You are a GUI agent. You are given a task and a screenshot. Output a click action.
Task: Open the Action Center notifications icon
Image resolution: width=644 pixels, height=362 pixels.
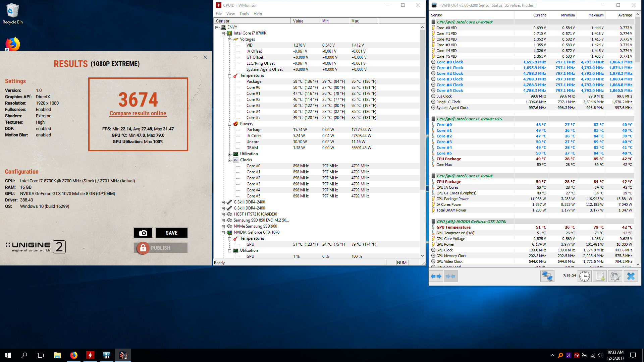point(633,355)
